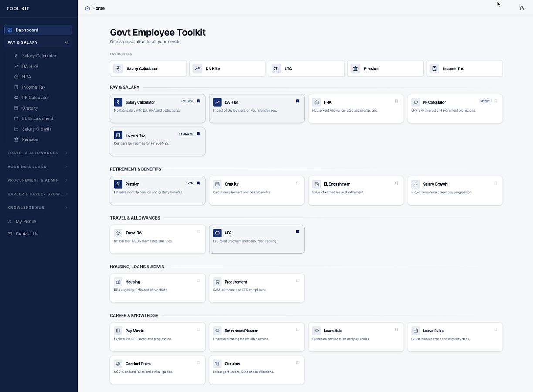
Task: Click Pension bank icon in sidebar
Action: tap(16, 139)
